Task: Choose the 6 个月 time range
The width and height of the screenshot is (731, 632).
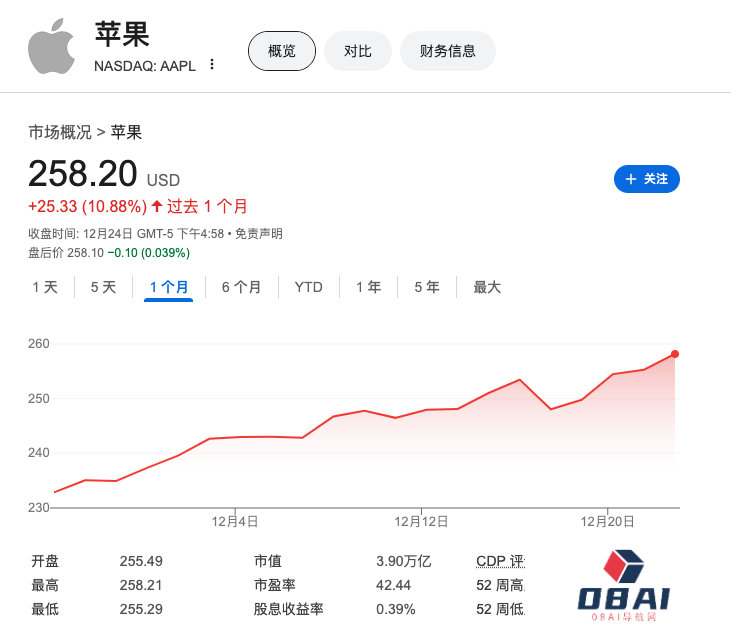Action: [241, 287]
